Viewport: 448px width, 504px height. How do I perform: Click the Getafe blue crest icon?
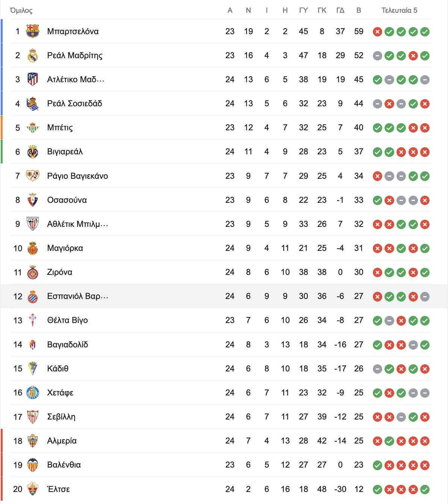(x=33, y=393)
